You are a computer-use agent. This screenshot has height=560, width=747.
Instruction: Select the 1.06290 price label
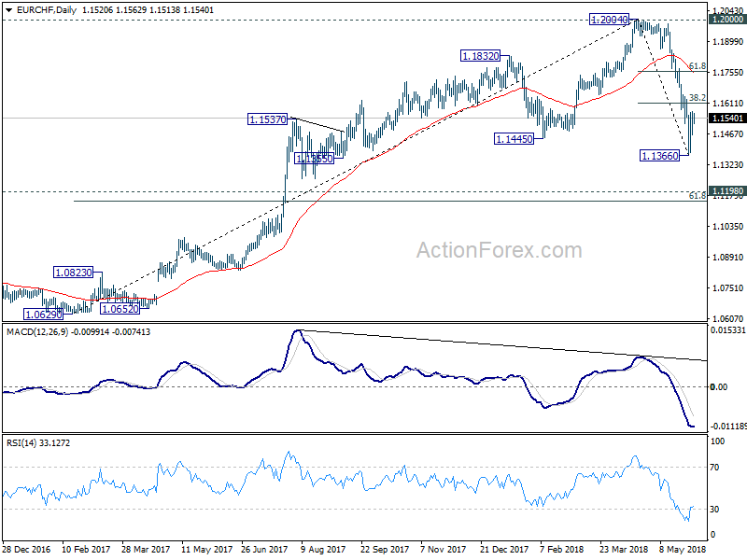tap(43, 315)
